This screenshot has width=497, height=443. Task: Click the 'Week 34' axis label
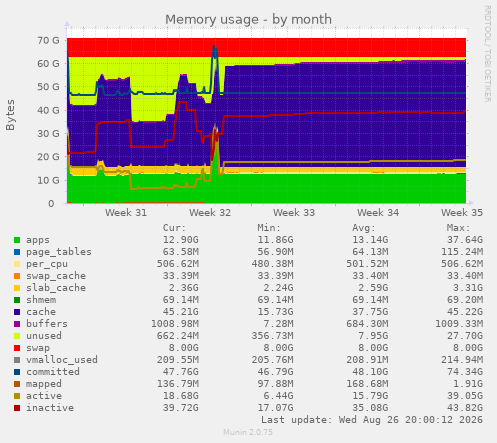point(378,213)
